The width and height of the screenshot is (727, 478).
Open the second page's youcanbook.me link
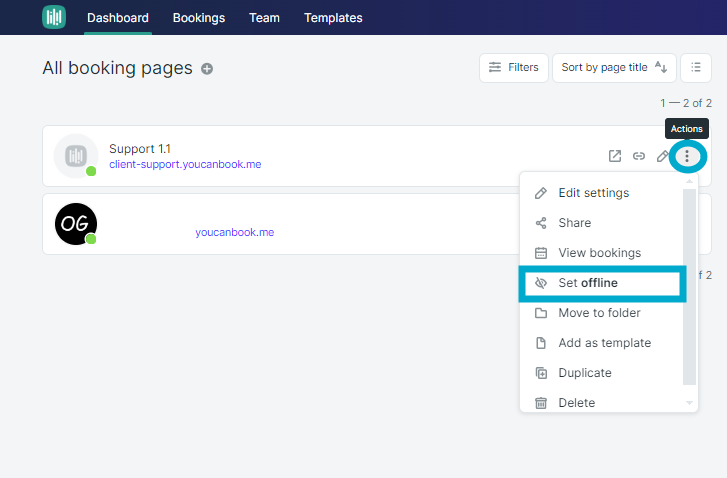[x=235, y=232]
